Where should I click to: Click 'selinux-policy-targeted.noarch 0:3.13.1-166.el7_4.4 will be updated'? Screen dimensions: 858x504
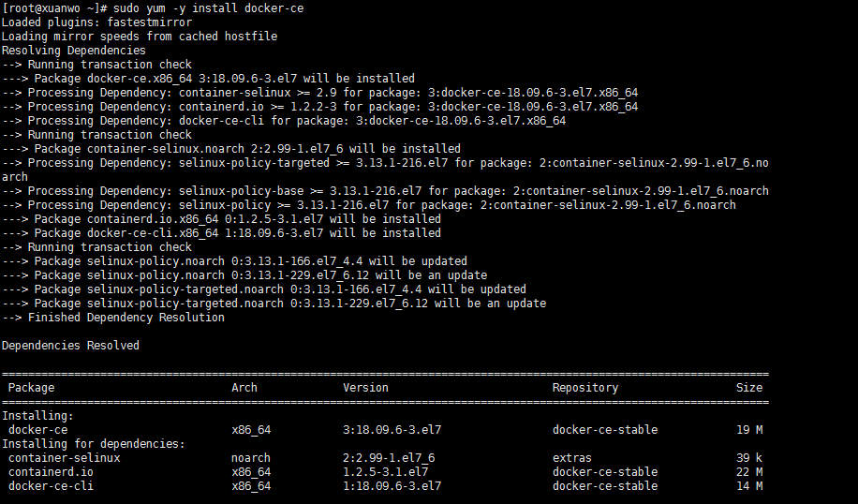point(306,289)
